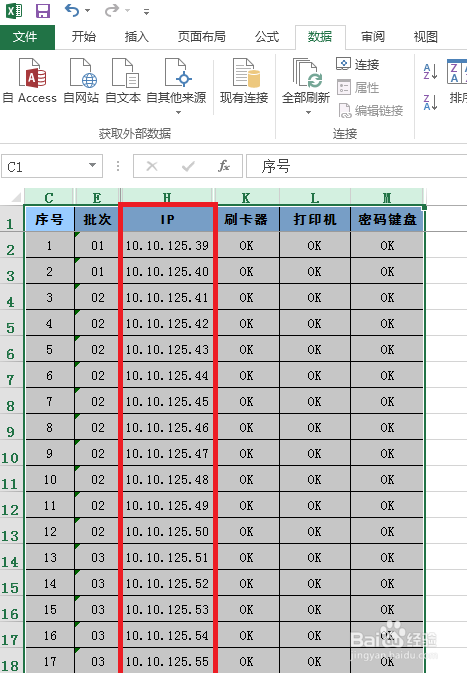Image resolution: width=467 pixels, height=673 pixels.
Task: Redo the last undone action
Action: pos(112,10)
